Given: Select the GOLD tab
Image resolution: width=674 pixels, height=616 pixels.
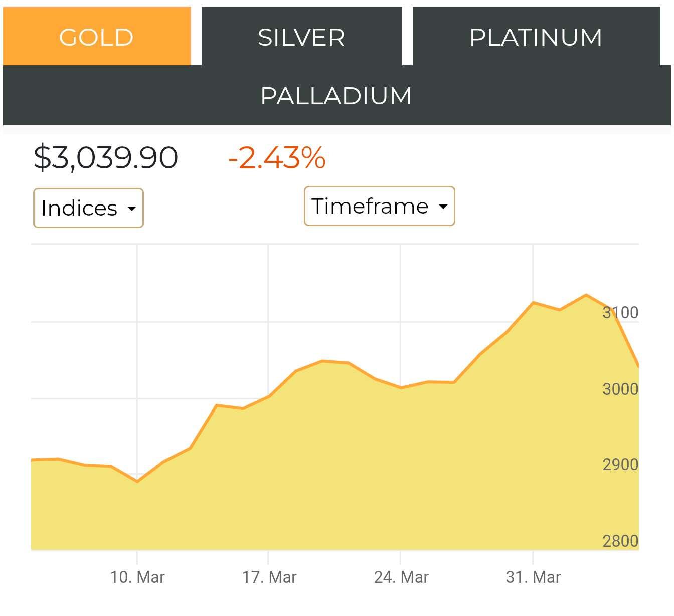Looking at the screenshot, I should [97, 36].
